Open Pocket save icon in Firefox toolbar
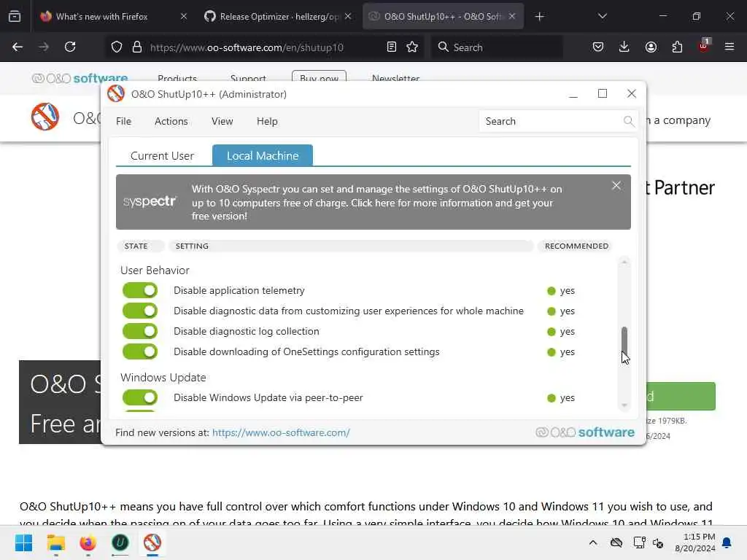This screenshot has width=747, height=560. [598, 47]
